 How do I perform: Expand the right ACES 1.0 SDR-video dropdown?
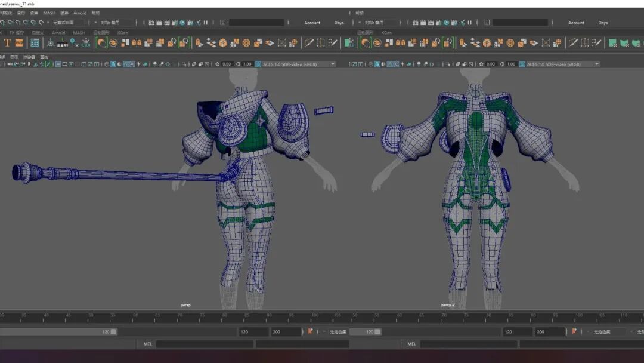click(x=562, y=64)
